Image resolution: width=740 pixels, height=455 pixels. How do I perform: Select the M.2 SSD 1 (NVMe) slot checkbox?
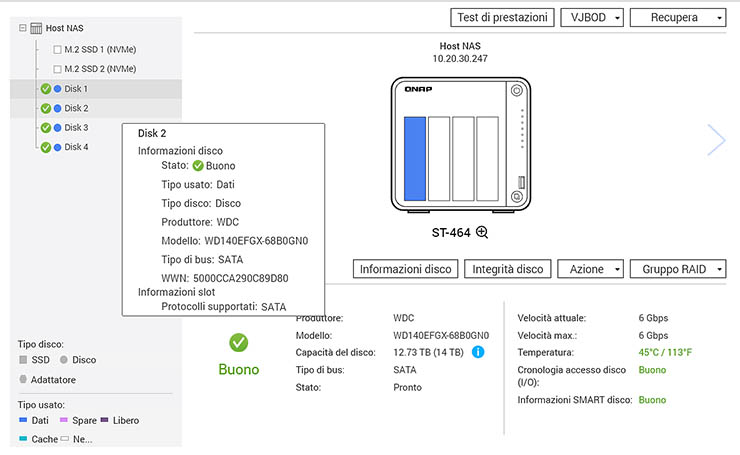[57, 49]
